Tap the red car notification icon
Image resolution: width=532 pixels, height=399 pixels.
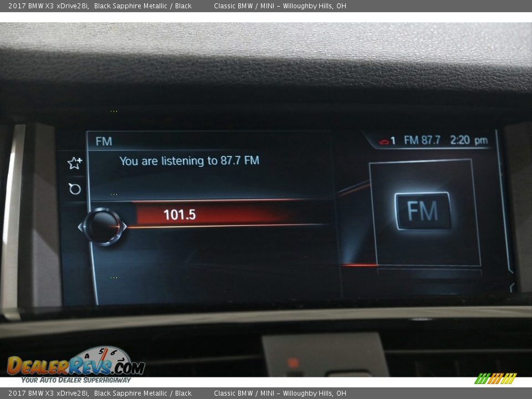pyautogui.click(x=383, y=141)
